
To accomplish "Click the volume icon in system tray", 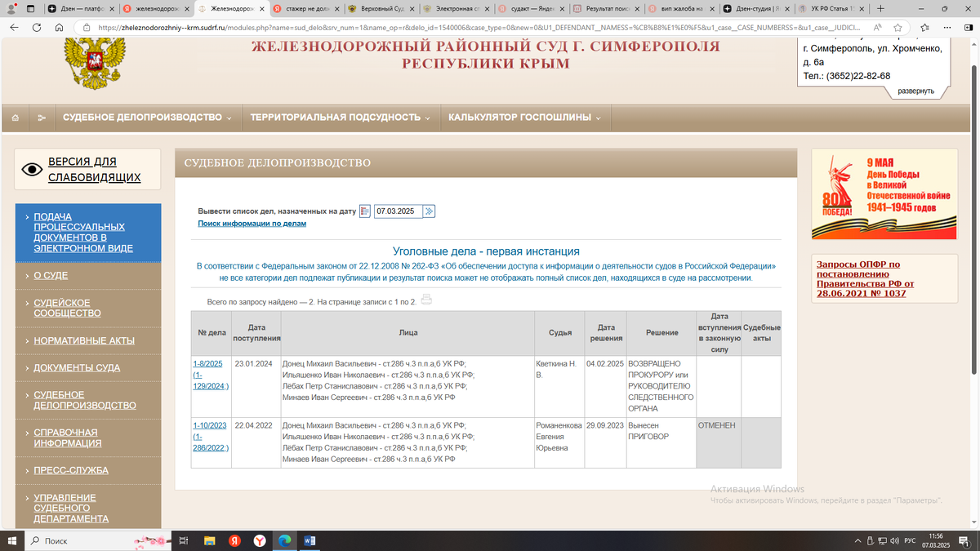I will point(896,540).
